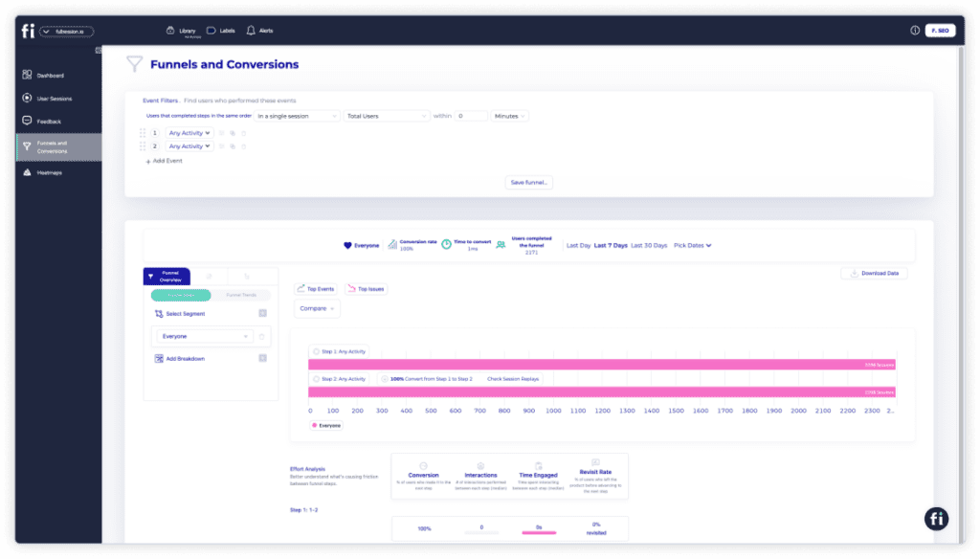Image resolution: width=980 pixels, height=559 pixels.
Task: Delete the Everyone segment with trash icon
Action: click(262, 337)
